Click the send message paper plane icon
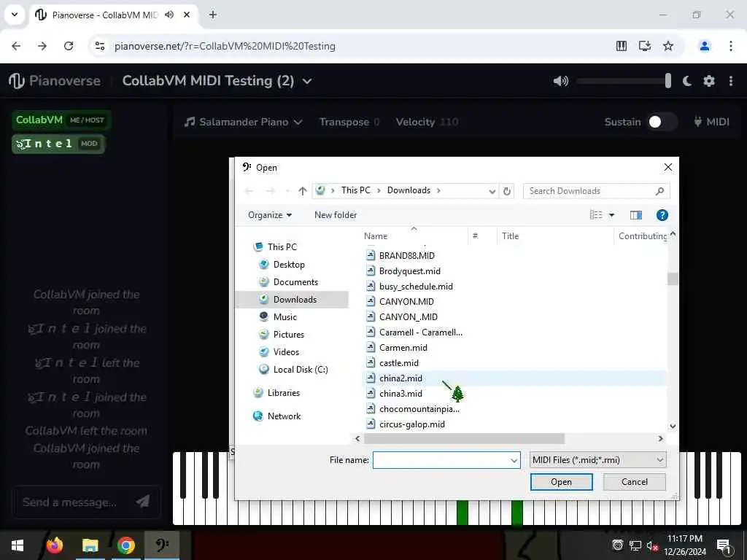Viewport: 747px width, 560px height. point(143,502)
